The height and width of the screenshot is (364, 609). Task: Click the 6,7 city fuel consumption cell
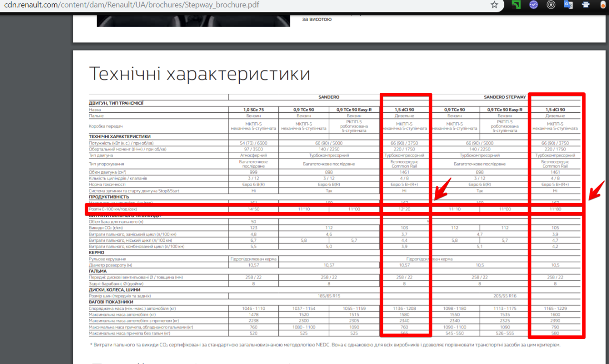(x=254, y=240)
